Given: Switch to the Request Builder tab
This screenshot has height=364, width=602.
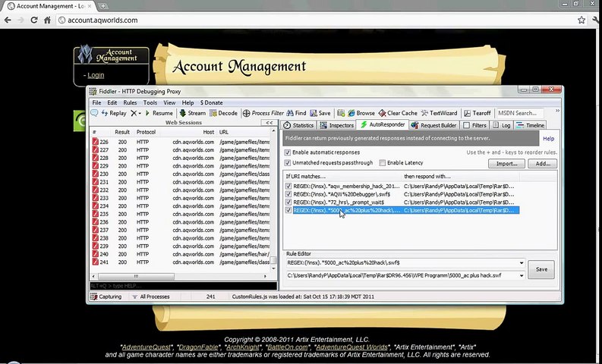Looking at the screenshot, I should click(433, 125).
